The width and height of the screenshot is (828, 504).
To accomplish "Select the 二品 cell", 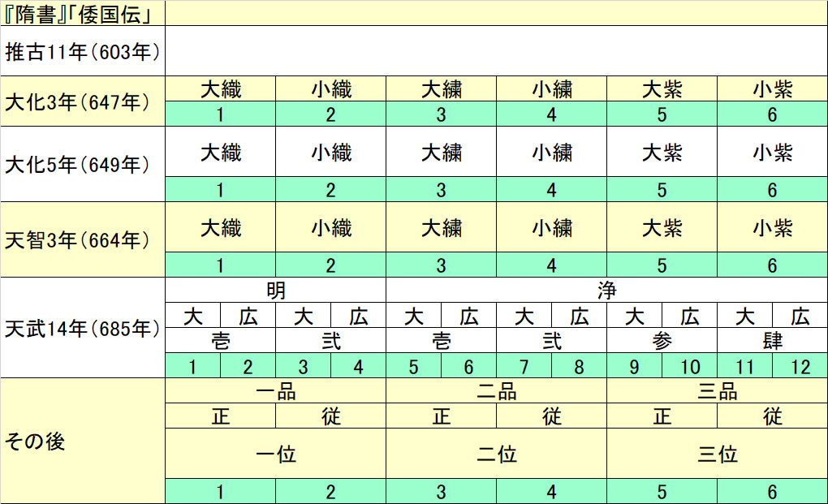I will tap(496, 391).
